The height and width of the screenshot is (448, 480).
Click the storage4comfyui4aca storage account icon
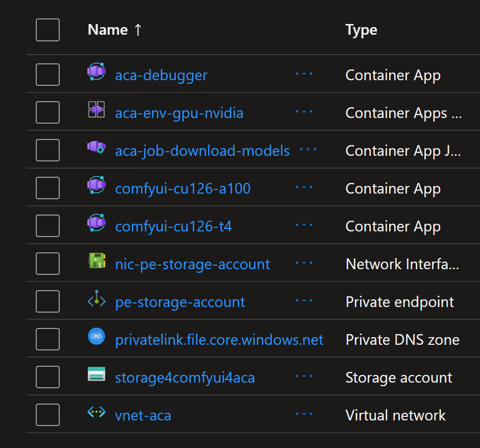(97, 375)
